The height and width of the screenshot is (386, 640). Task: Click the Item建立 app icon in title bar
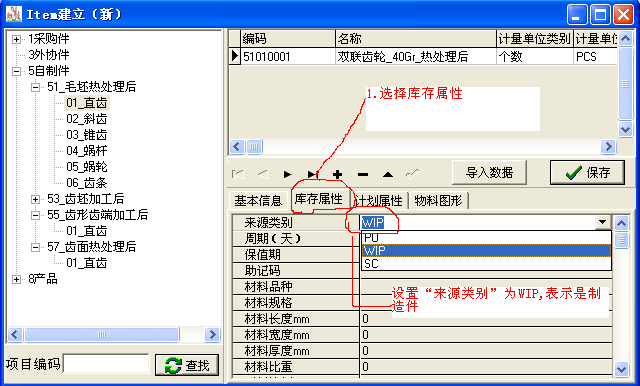coord(14,14)
